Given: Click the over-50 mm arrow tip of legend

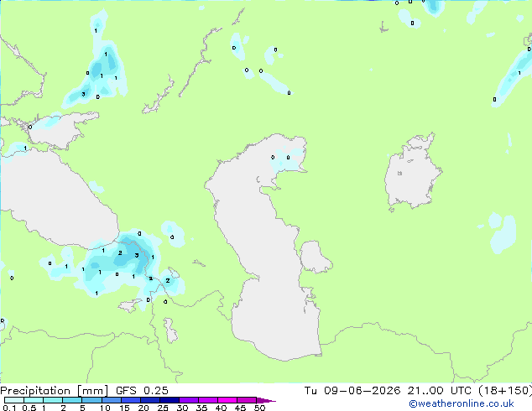Looking at the screenshot, I should pyautogui.click(x=266, y=400).
